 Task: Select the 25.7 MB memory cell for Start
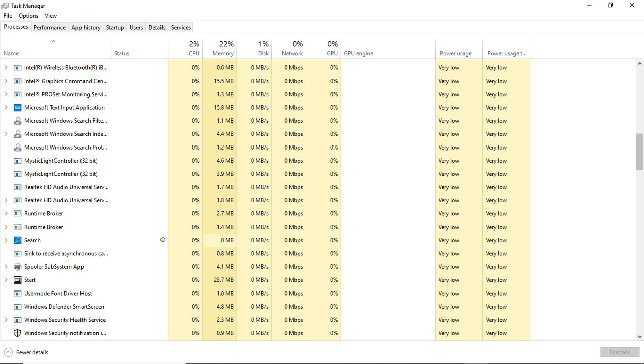(219, 280)
